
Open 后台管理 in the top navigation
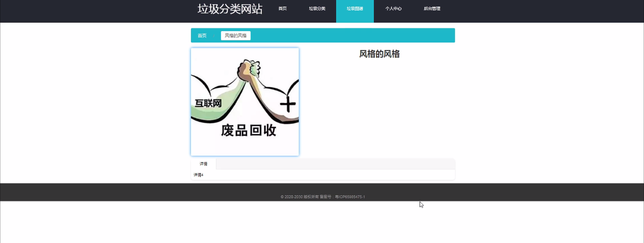click(x=432, y=8)
